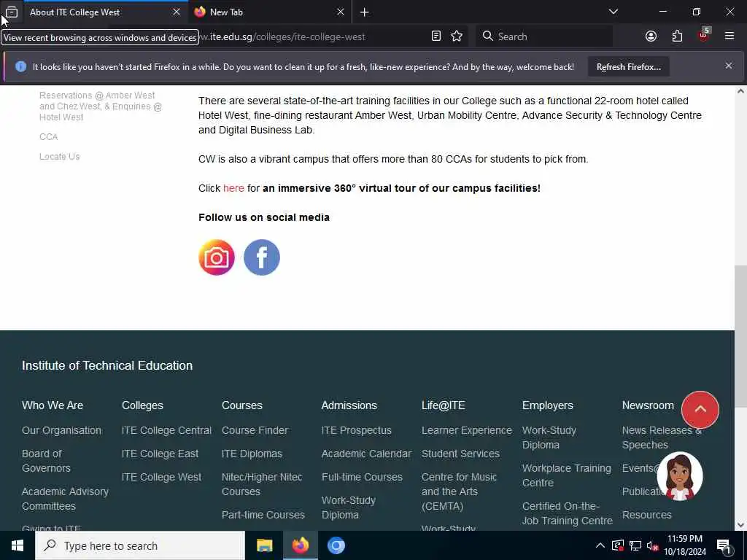Open ITE College West footer link
747x560 pixels.
pos(161,477)
